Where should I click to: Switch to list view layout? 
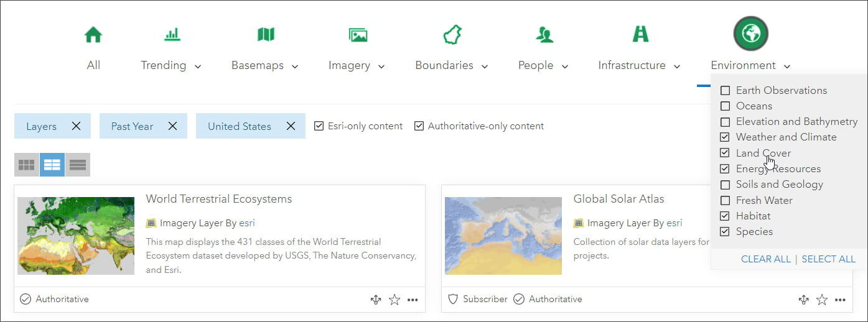[x=78, y=165]
